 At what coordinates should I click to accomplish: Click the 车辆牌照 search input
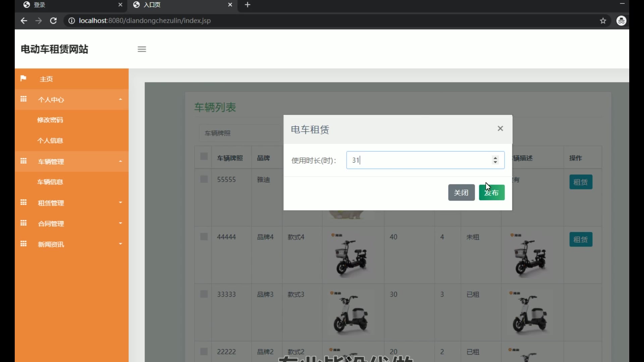(240, 133)
